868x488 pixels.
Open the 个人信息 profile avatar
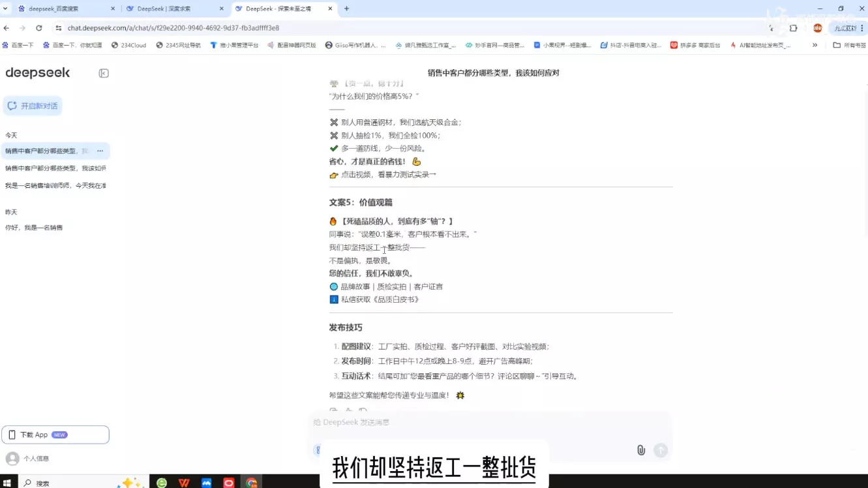click(11, 458)
